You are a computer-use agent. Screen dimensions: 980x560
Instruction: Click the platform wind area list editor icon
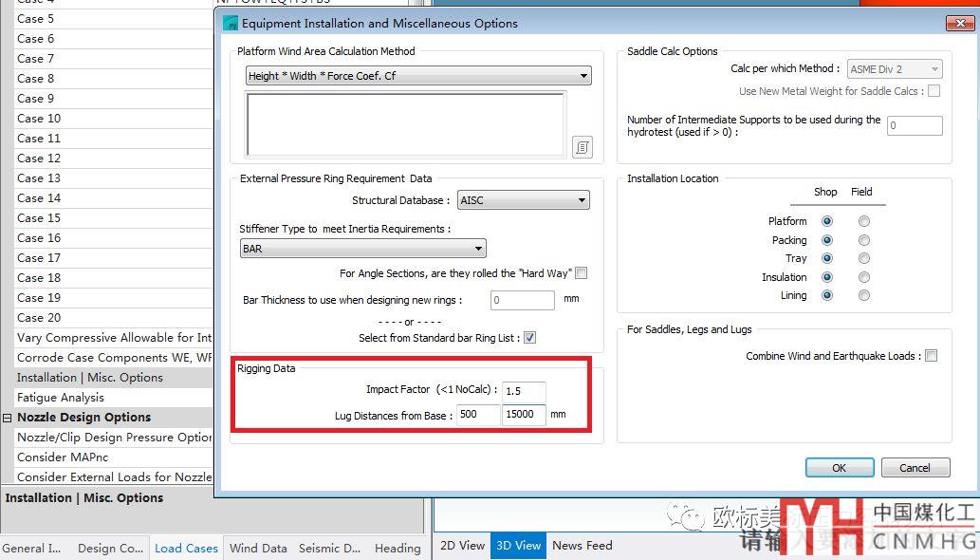[x=582, y=147]
